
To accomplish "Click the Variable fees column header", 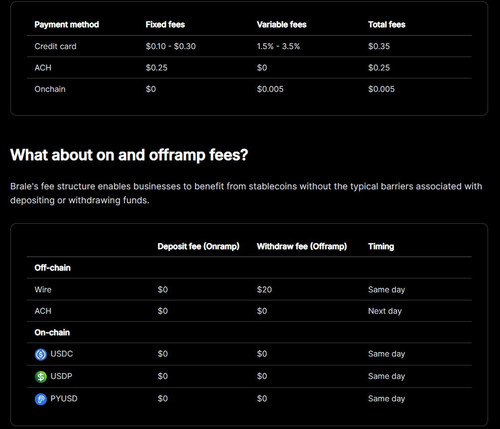I will (x=281, y=25).
